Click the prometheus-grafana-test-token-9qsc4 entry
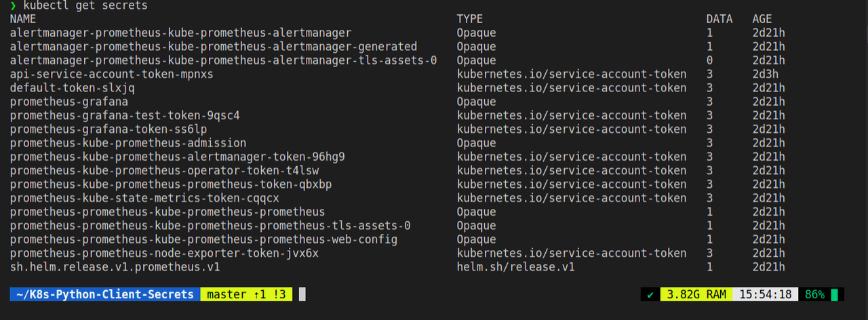The height and width of the screenshot is (320, 868). pos(124,115)
